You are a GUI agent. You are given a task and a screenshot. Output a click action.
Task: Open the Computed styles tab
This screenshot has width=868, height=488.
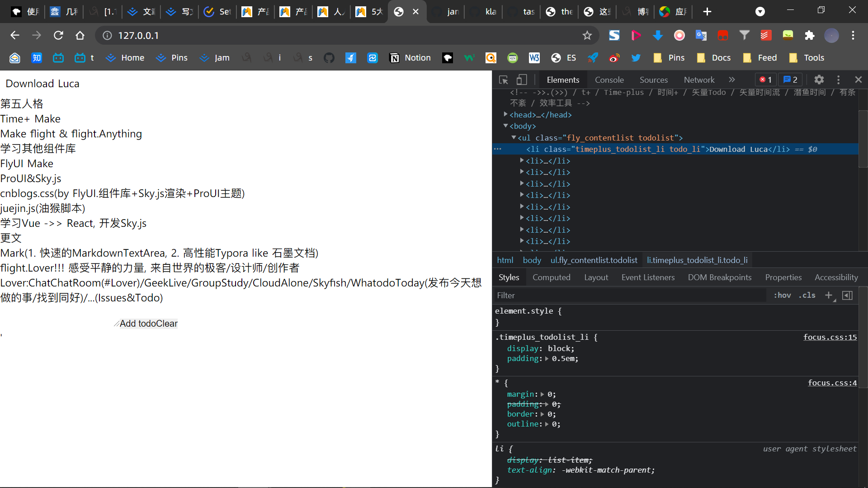point(551,277)
